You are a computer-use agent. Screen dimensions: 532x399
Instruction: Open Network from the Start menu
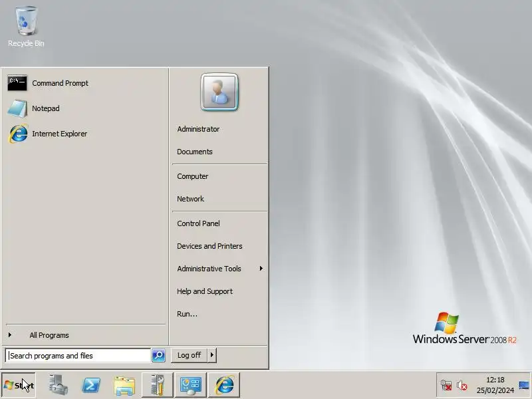click(190, 199)
